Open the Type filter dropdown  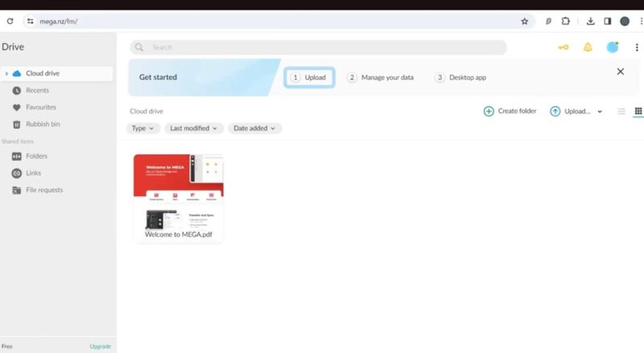pos(142,128)
